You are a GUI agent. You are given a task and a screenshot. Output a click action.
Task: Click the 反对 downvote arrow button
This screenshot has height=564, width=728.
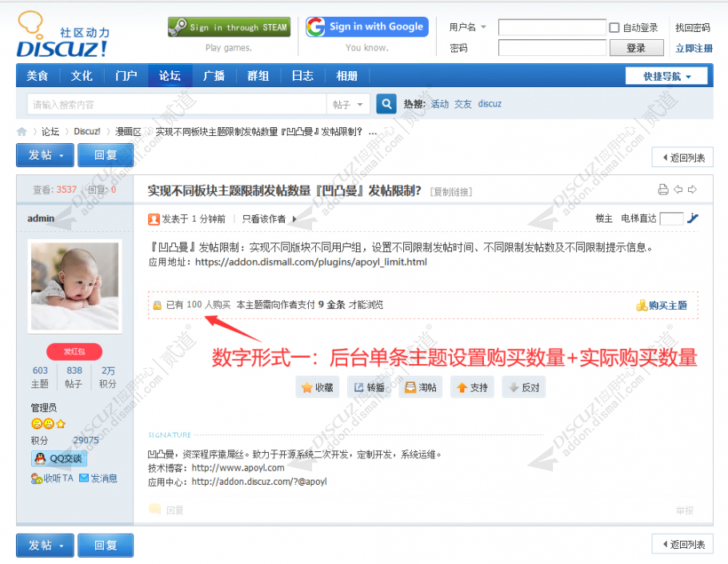coord(524,387)
